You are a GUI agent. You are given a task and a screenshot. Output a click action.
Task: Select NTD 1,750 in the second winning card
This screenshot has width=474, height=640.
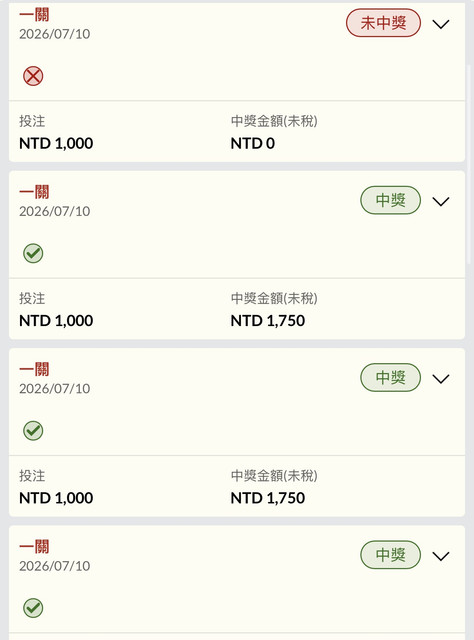point(268,498)
